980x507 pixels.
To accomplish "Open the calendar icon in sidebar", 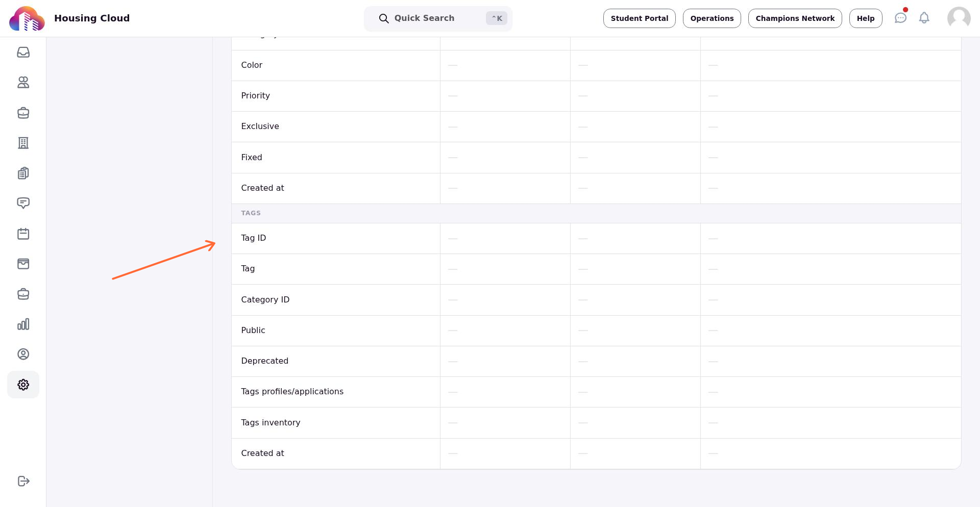I will (23, 234).
